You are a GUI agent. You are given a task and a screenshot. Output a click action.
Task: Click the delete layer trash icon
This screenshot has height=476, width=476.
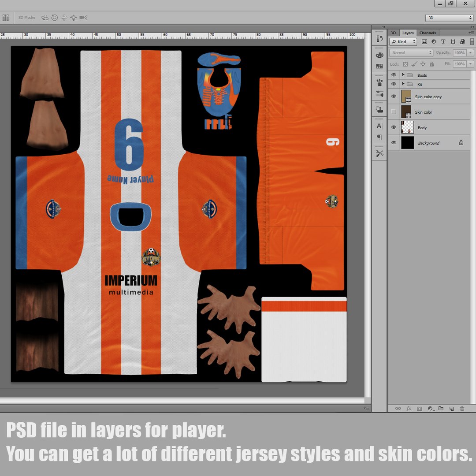click(462, 409)
